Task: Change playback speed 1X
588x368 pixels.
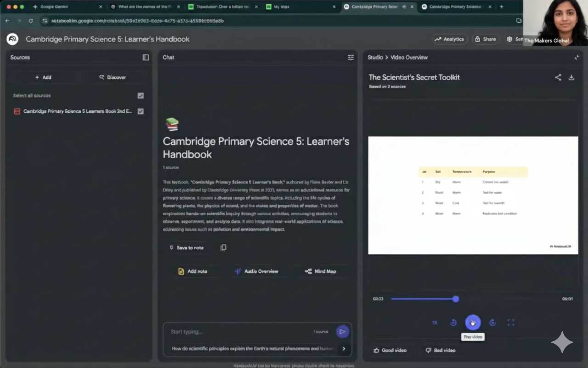Action: [435, 322]
